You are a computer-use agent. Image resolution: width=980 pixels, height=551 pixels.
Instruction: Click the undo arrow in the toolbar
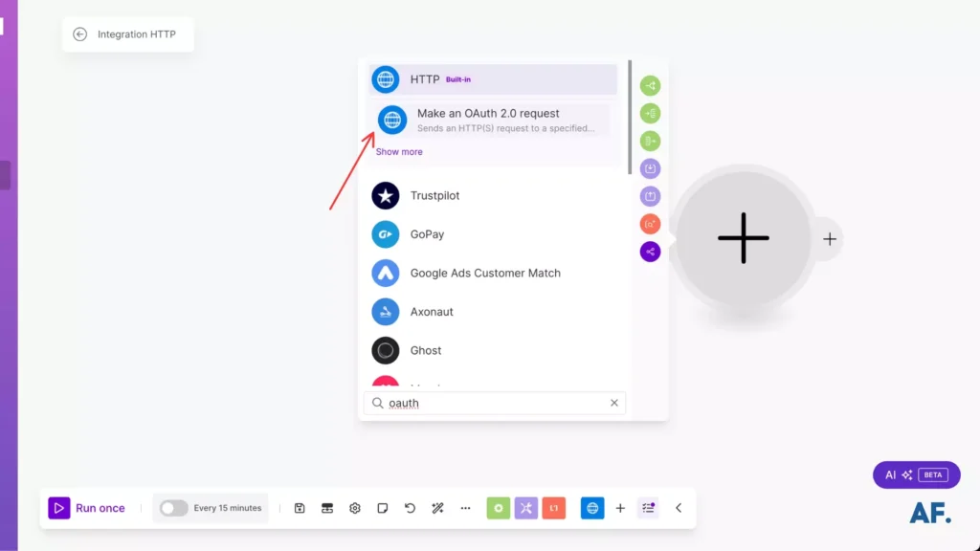point(410,508)
